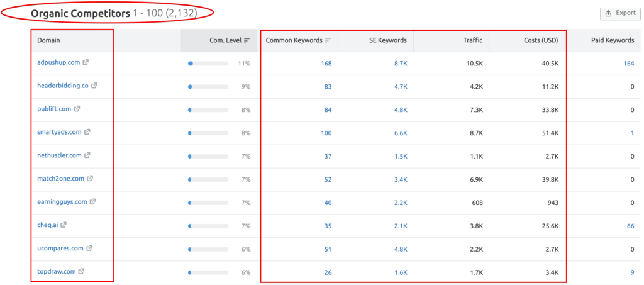
Task: Open adpushup.com external link icon
Action: point(86,62)
